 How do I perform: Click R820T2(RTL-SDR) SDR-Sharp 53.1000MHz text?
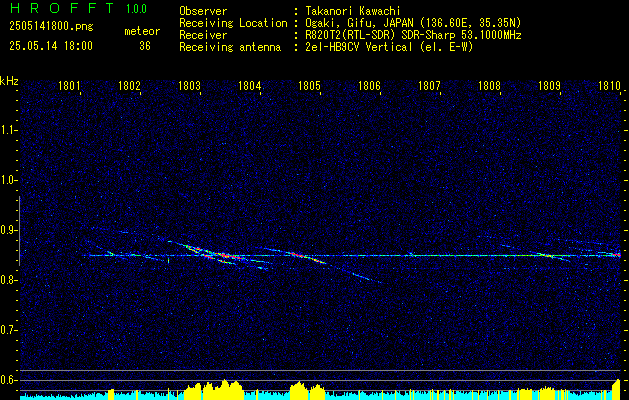(x=413, y=35)
